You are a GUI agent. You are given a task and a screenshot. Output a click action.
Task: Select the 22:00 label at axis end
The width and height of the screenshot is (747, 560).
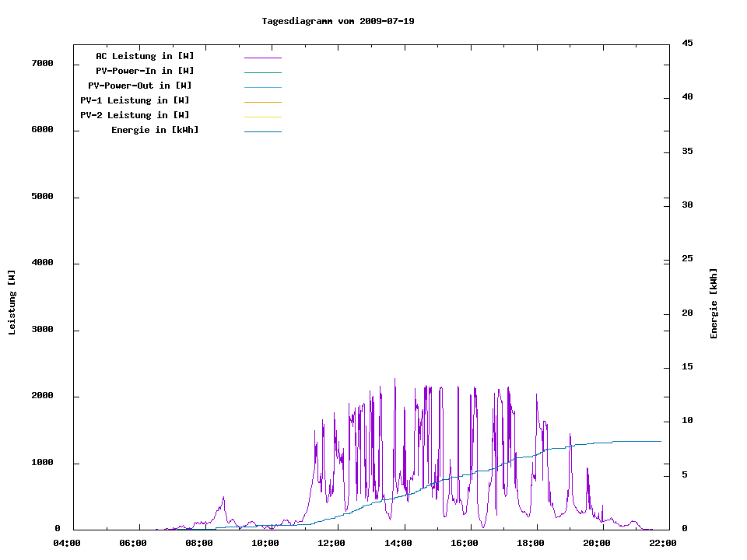(x=663, y=543)
